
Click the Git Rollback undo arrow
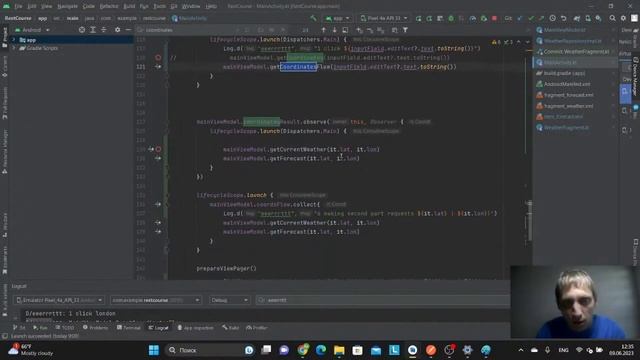(x=563, y=18)
